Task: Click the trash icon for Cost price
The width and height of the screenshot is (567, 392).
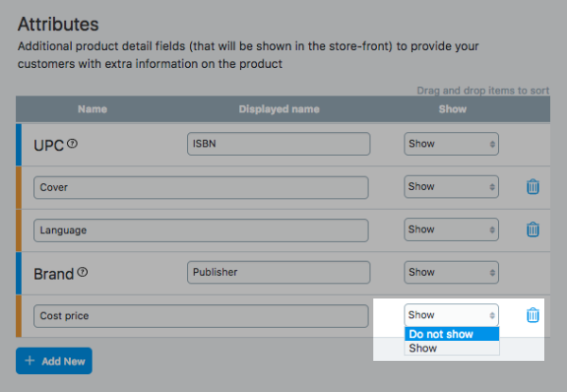Action: click(532, 315)
